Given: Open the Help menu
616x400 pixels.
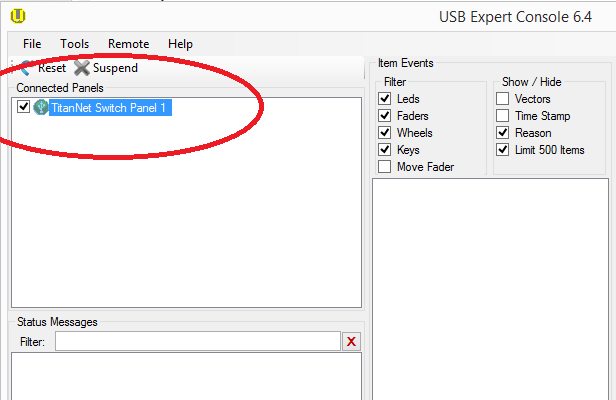Looking at the screenshot, I should pos(180,44).
